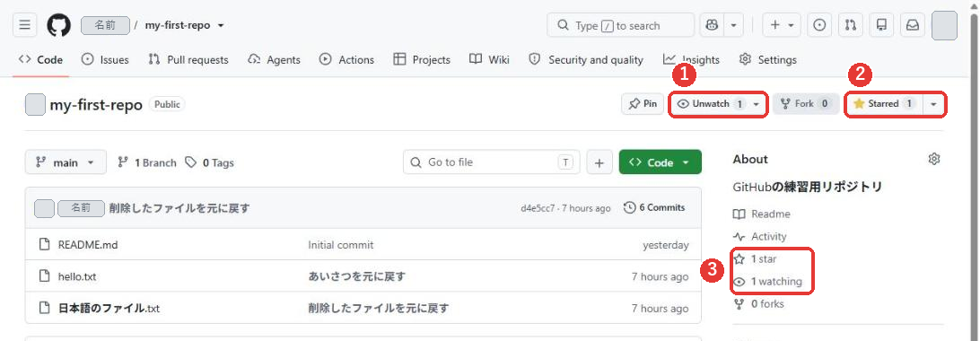The height and width of the screenshot is (341, 980).
Task: Open the 1 Branch link
Action: (x=147, y=162)
